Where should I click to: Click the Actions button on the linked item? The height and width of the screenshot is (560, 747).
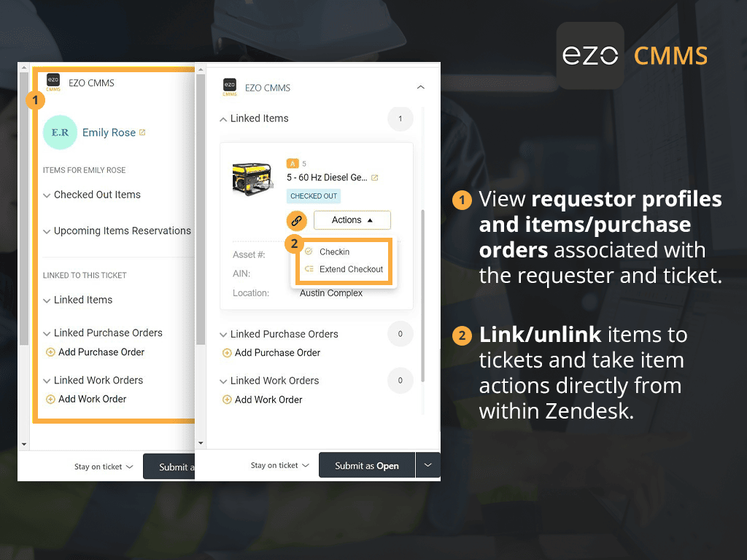352,219
